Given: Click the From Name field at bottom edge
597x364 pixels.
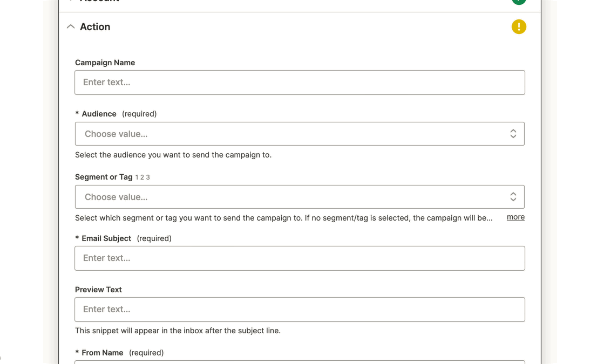Looking at the screenshot, I should [300, 362].
